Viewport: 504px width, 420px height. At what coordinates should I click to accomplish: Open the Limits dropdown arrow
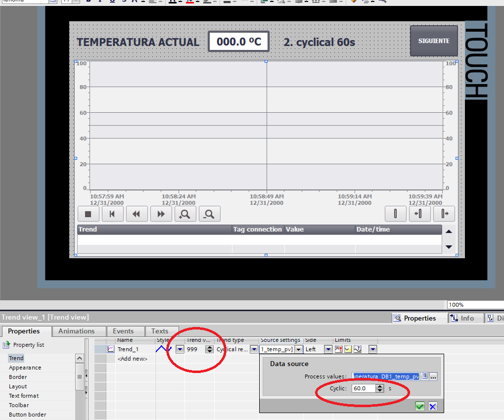pos(372,349)
